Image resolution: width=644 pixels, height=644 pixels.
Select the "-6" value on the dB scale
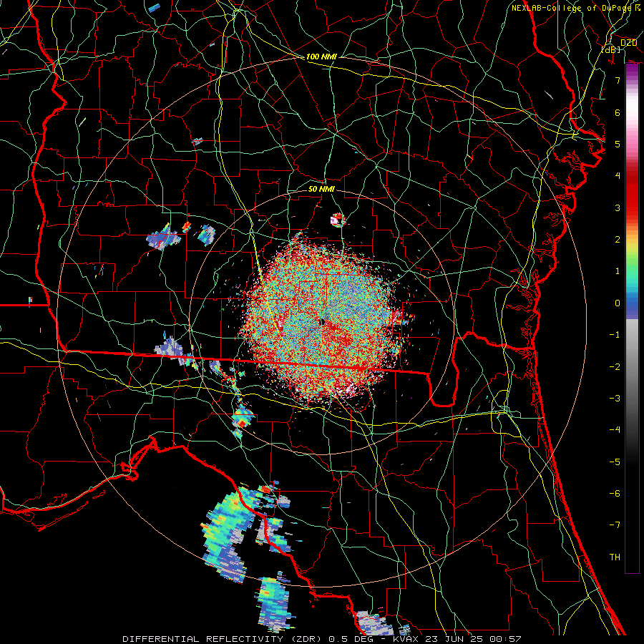click(615, 494)
